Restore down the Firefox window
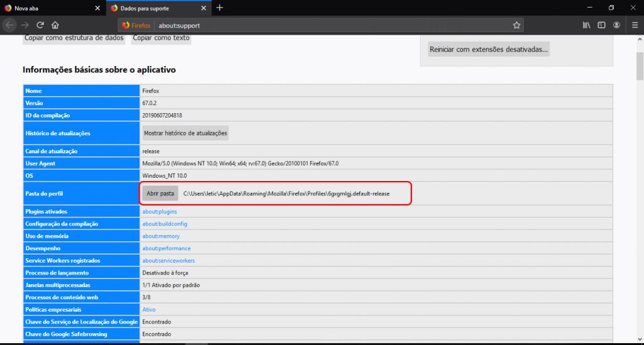The height and width of the screenshot is (345, 644). click(x=611, y=8)
